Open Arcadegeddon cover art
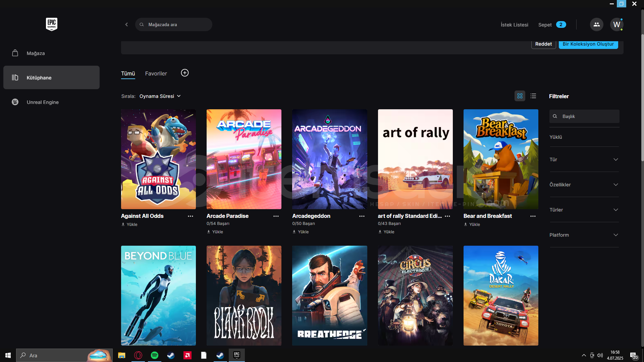This screenshot has height=362, width=644. (330, 159)
